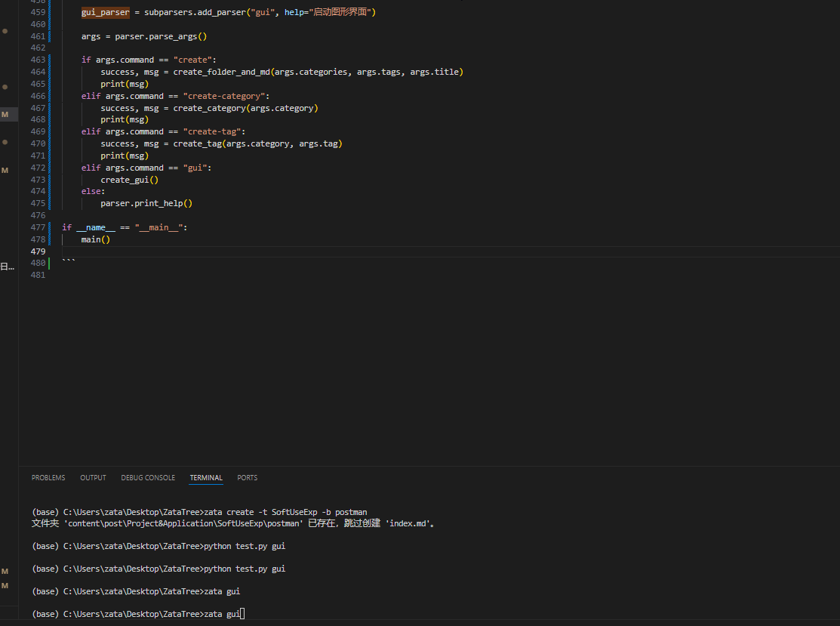The width and height of the screenshot is (840, 626).
Task: Select the TERMINAL tab
Action: [206, 477]
